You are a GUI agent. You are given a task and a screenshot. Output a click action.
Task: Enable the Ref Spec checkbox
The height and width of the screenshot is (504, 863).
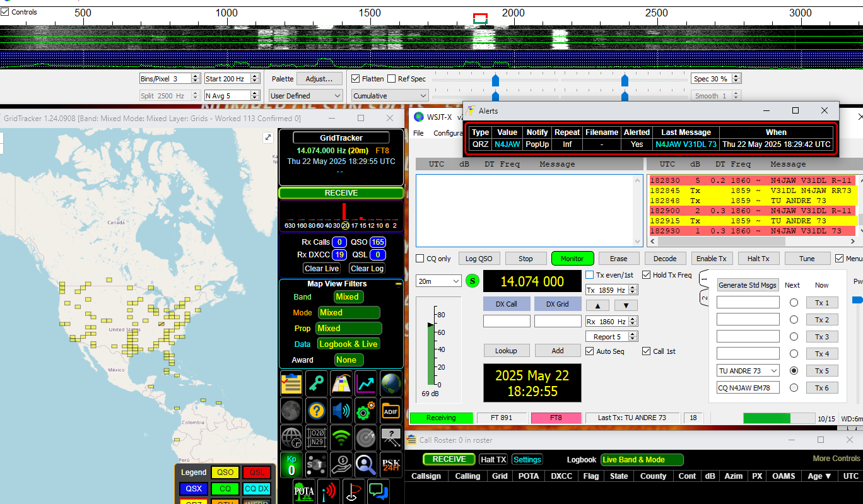[x=391, y=79]
